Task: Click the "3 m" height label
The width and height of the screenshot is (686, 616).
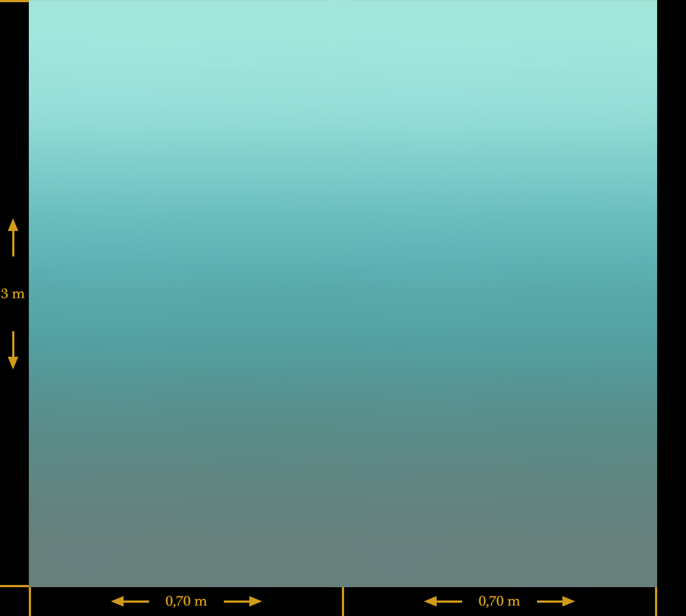Action: 13,294
